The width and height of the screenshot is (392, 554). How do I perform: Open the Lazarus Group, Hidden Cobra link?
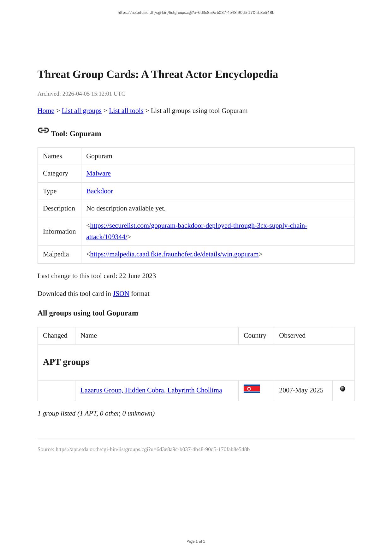[x=151, y=390]
